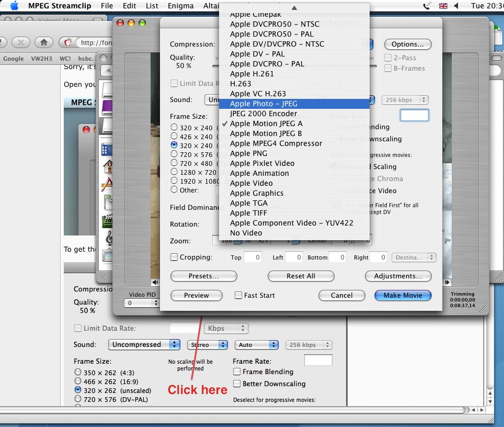
Task: Open the Enigma menu
Action: point(181,6)
